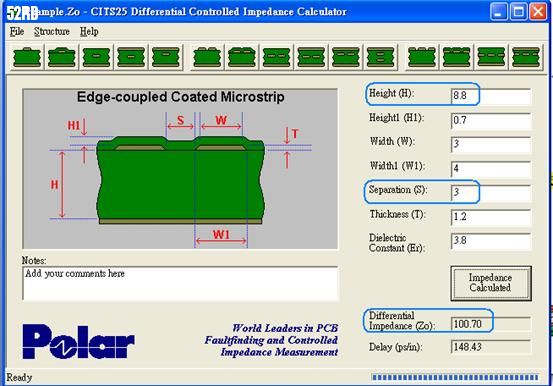Click the Differential Impedance (Zo) result field

(491, 324)
